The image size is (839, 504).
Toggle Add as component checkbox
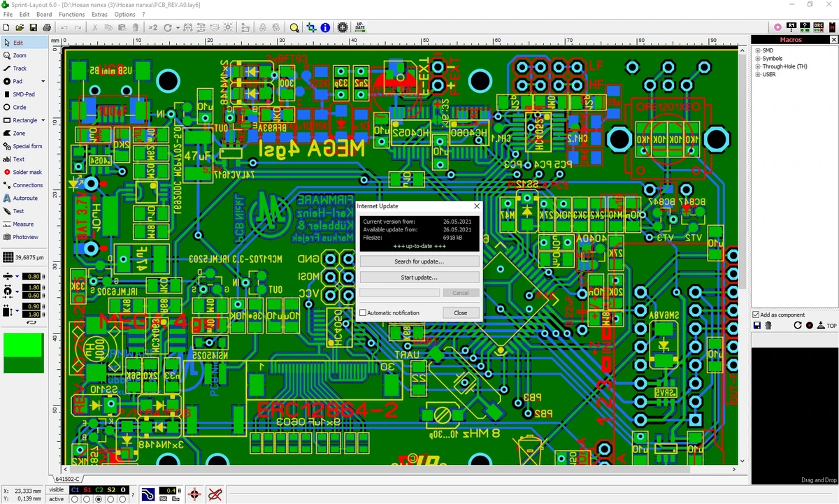(x=756, y=315)
